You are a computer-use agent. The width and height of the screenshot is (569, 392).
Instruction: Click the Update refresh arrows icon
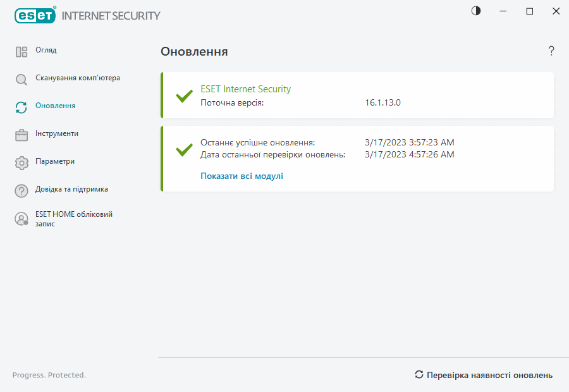pyautogui.click(x=21, y=107)
